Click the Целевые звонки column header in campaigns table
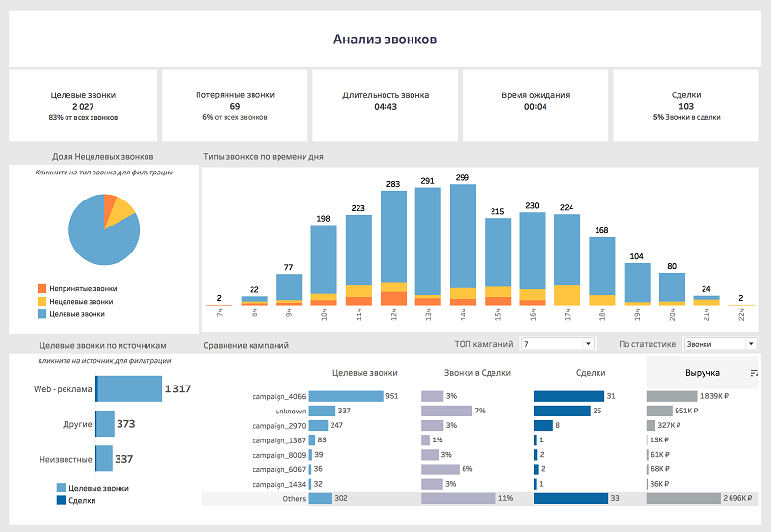This screenshot has height=532, width=771. (x=365, y=373)
